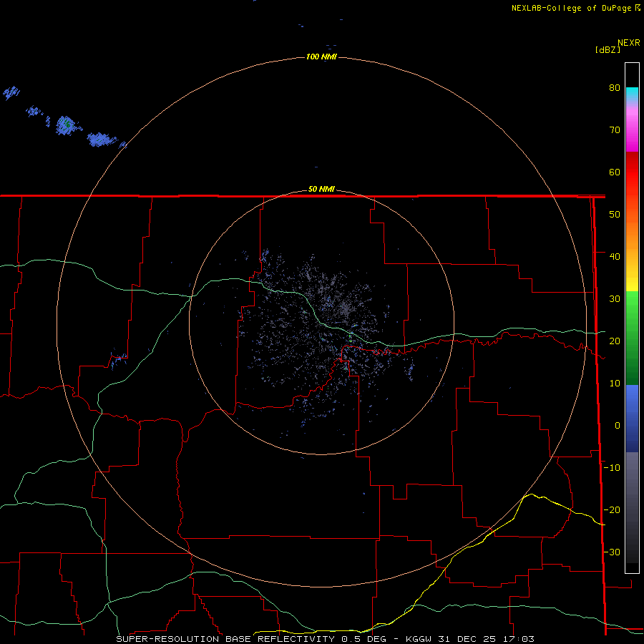Image resolution: width=644 pixels, height=644 pixels.
Task: Click the product caption Super-Resolution Base Reflectivity KGGW
Action: [x=326, y=639]
